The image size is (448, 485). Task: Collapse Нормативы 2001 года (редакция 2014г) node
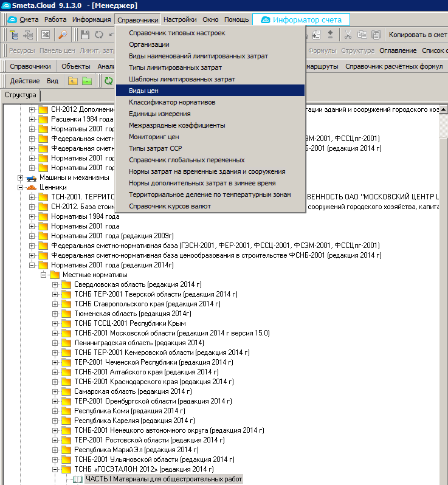pyautogui.click(x=32, y=266)
